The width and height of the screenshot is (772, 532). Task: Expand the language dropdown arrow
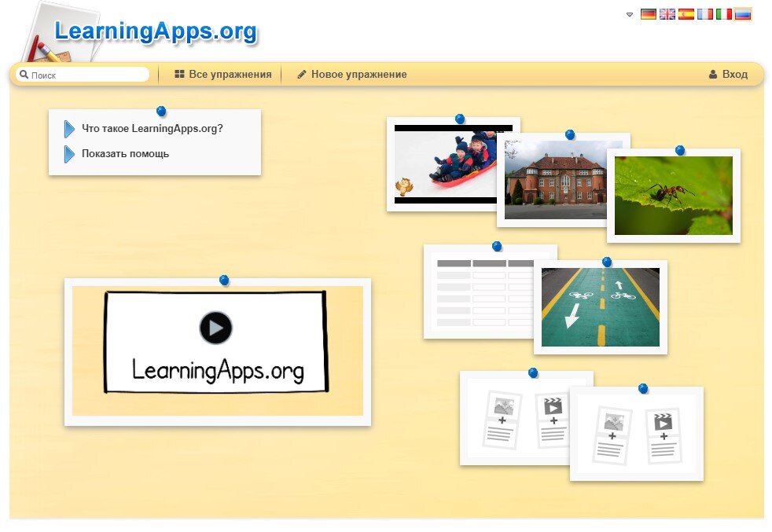(x=629, y=15)
